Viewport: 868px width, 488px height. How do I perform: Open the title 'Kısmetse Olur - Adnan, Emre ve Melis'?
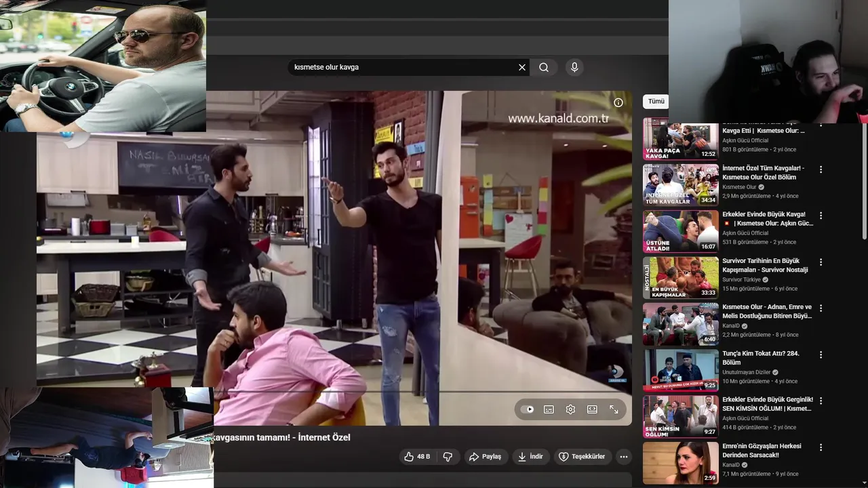click(767, 312)
